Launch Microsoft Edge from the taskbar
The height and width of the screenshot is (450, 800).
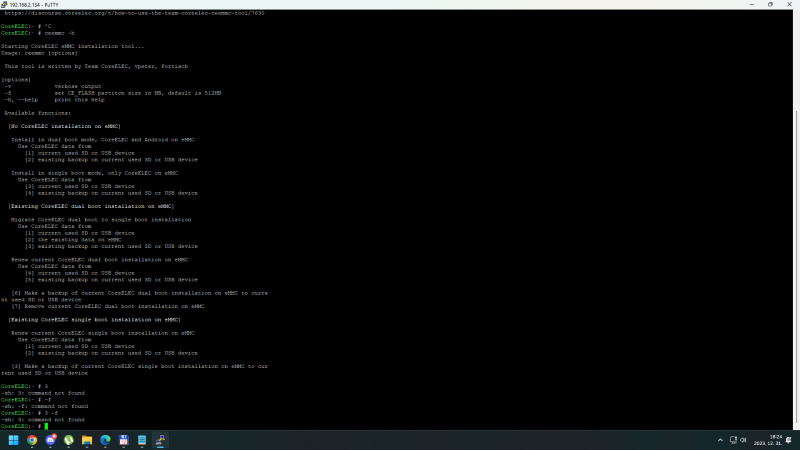(106, 440)
